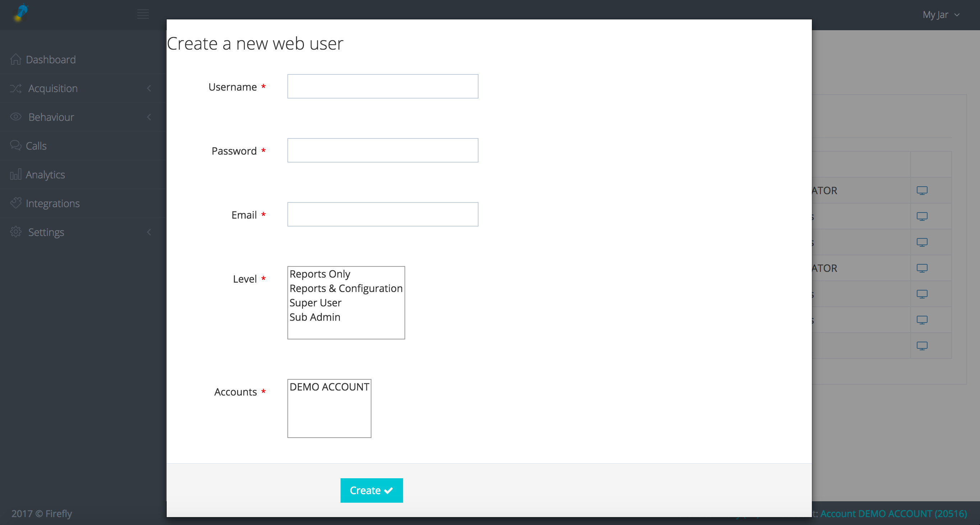The image size is (980, 525).
Task: Click the Create button
Action: 371,490
